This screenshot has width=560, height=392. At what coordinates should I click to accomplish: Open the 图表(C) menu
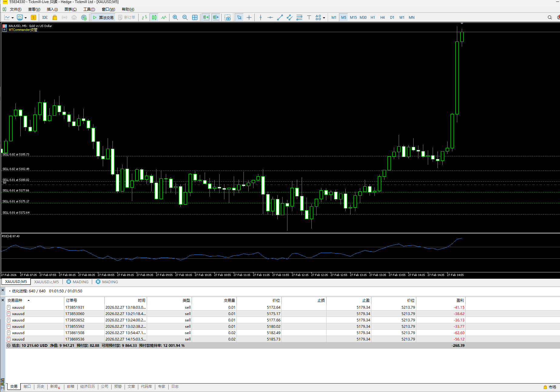(70, 9)
